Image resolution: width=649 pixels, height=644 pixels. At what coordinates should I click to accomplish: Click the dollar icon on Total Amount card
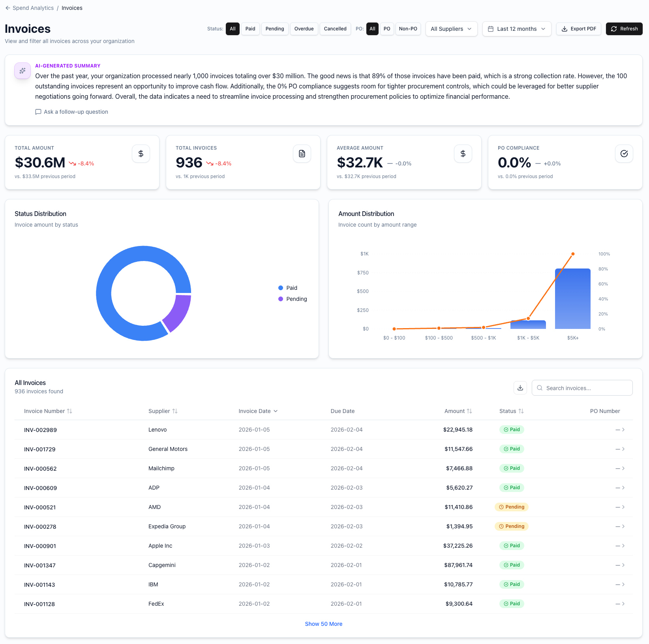point(141,154)
